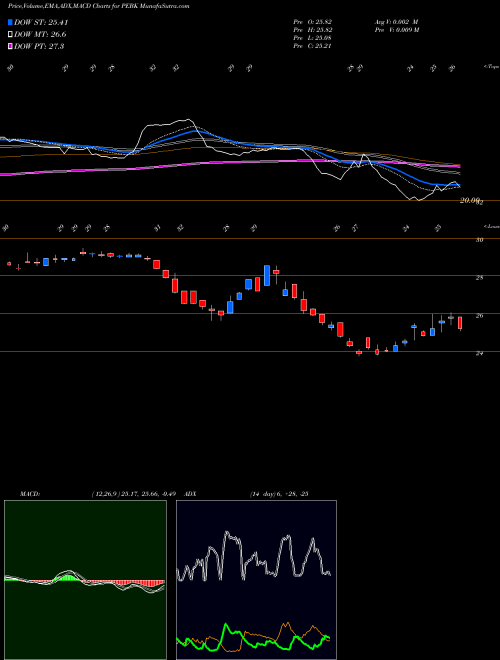Open the ADX indicator chart panel
This screenshot has width=500, height=660.
tap(256, 580)
